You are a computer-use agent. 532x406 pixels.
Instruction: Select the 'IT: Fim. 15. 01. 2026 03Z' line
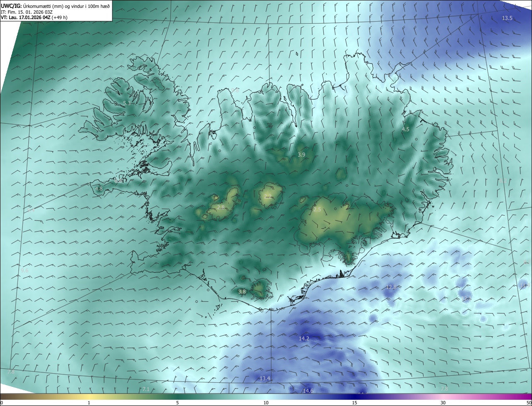[27, 12]
